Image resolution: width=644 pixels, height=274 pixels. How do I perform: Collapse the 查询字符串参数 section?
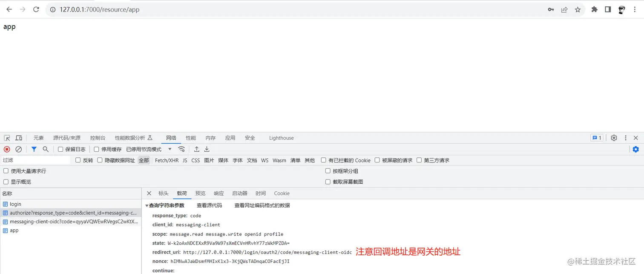(147, 205)
